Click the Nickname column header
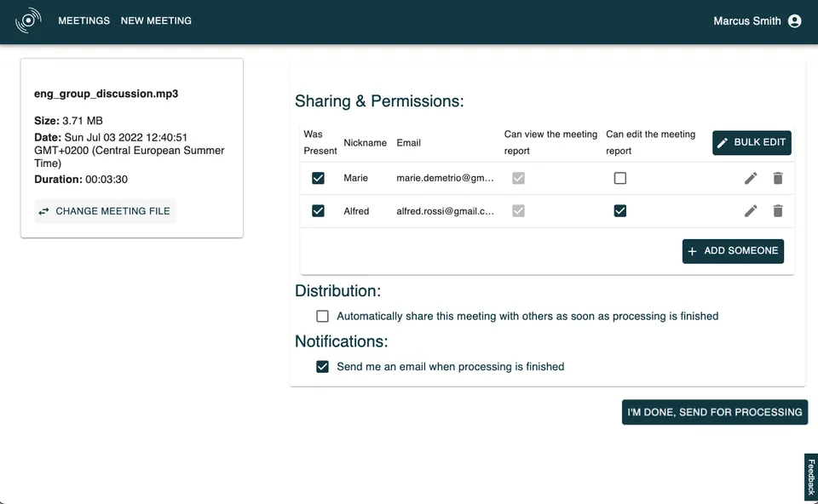Image resolution: width=818 pixels, height=504 pixels. click(x=366, y=143)
